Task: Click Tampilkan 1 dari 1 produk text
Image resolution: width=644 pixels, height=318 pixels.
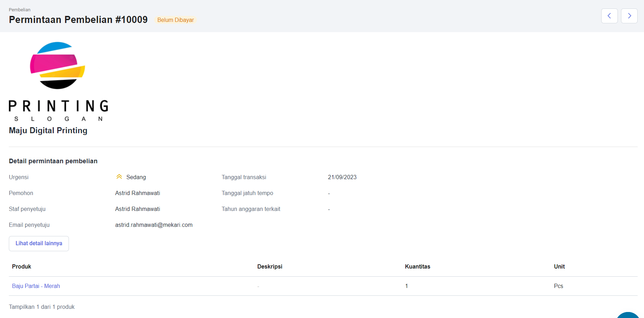Action: (x=42, y=307)
